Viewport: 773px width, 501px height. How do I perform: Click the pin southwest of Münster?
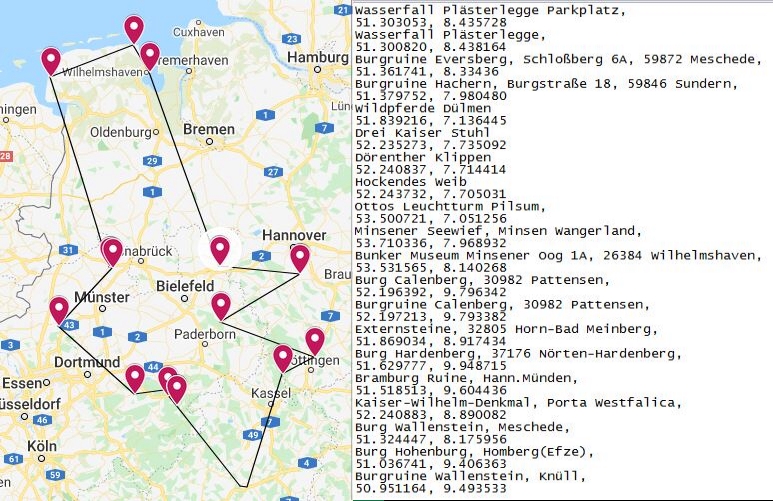point(59,309)
